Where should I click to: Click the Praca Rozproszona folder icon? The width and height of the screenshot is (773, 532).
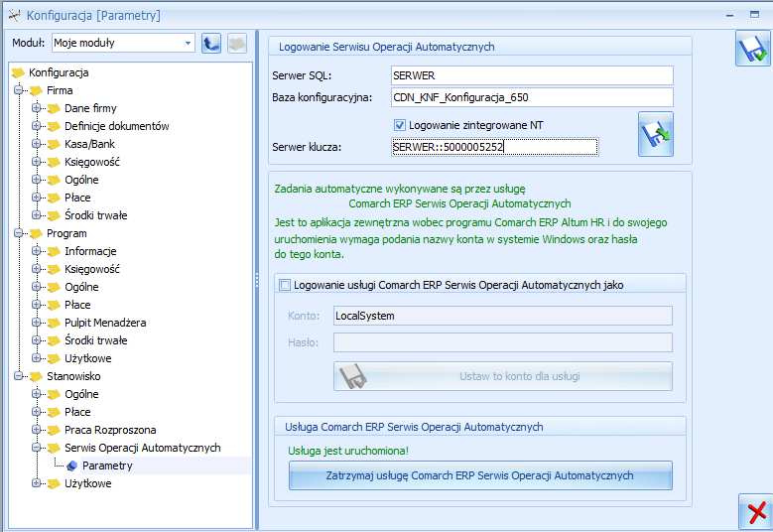(x=54, y=430)
